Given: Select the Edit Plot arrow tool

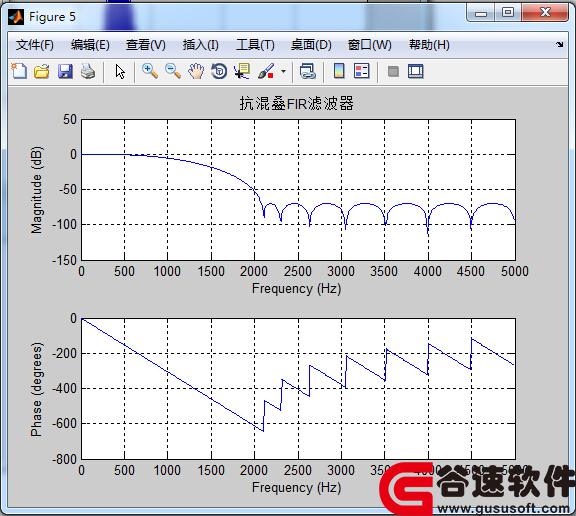Looking at the screenshot, I should pyautogui.click(x=120, y=71).
